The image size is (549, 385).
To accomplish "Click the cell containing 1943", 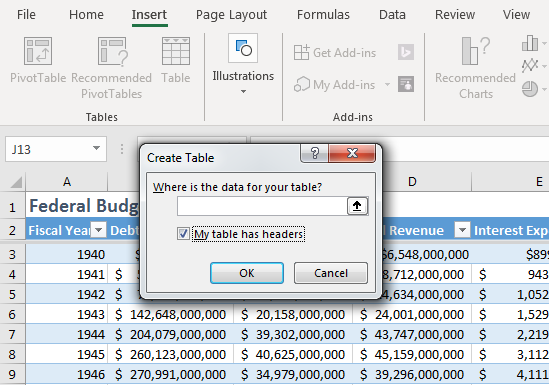I will coord(67,314).
